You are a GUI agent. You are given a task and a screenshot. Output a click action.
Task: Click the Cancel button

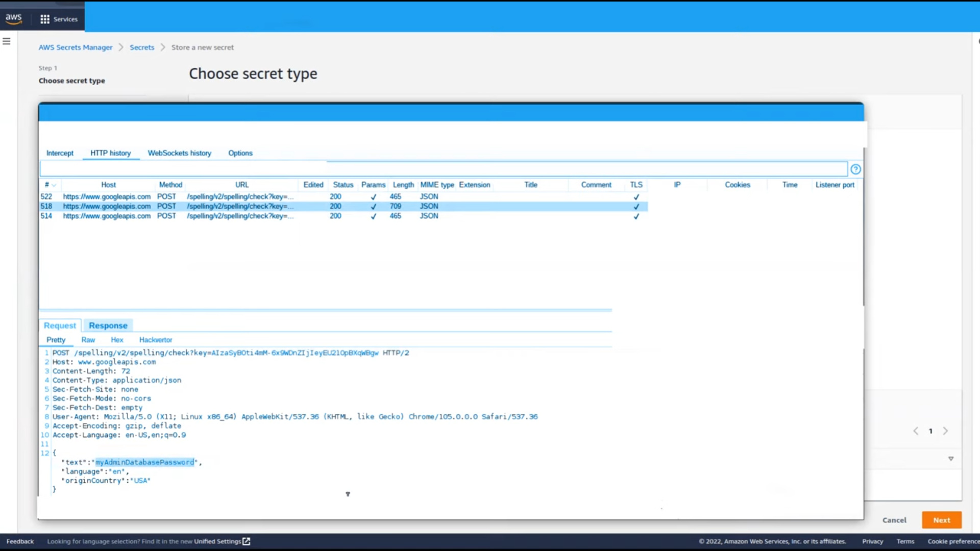[x=894, y=520]
